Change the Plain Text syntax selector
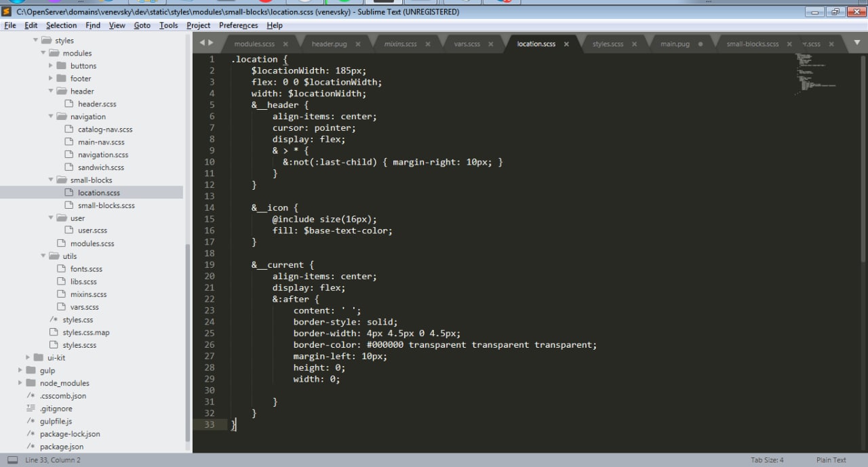 click(x=831, y=460)
